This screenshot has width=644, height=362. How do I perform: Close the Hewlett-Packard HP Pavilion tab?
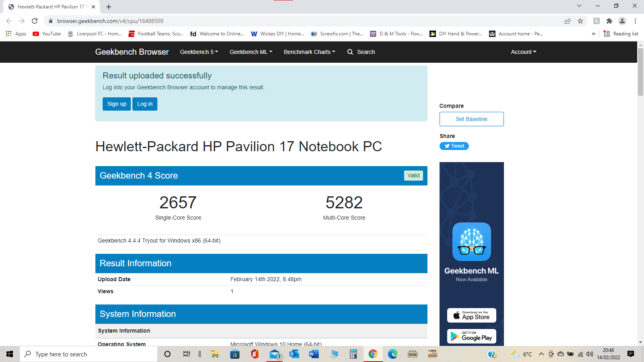coord(93,7)
